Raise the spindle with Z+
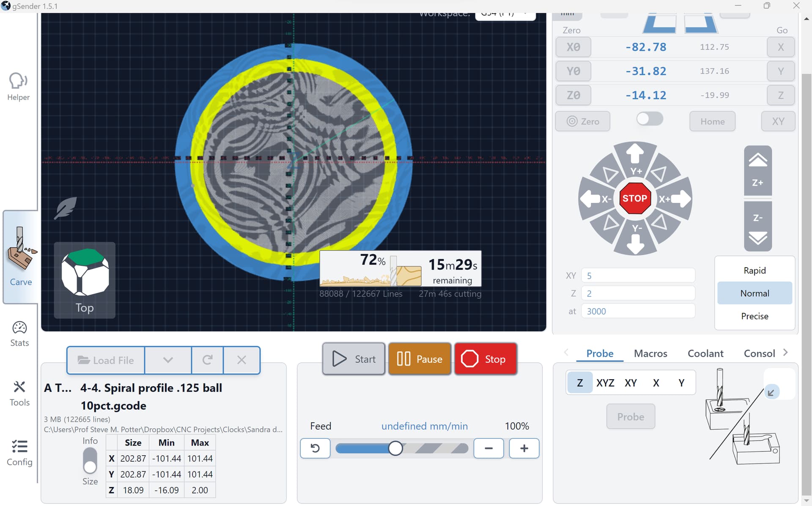812x506 pixels. (x=758, y=171)
